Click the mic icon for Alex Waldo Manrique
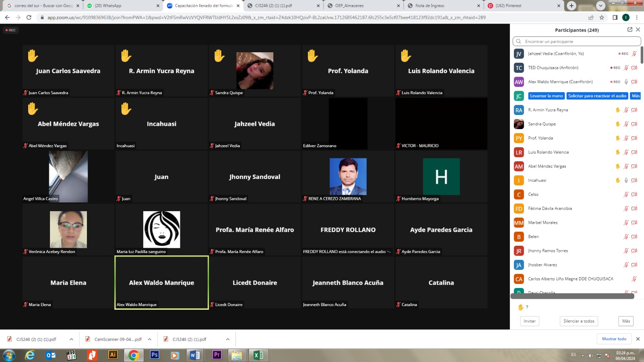Viewport: 644px width, 362px height. coord(626,82)
